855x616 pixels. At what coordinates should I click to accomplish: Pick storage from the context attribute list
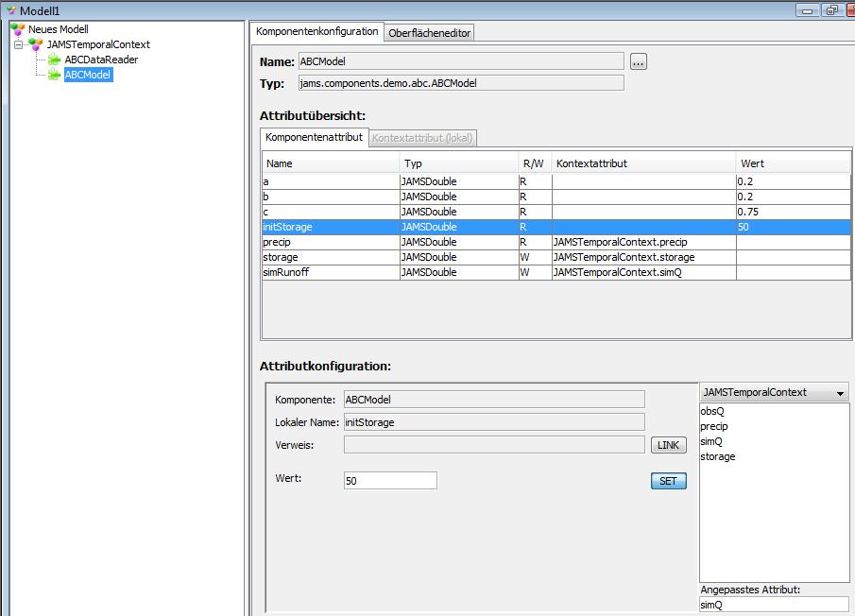(x=717, y=456)
